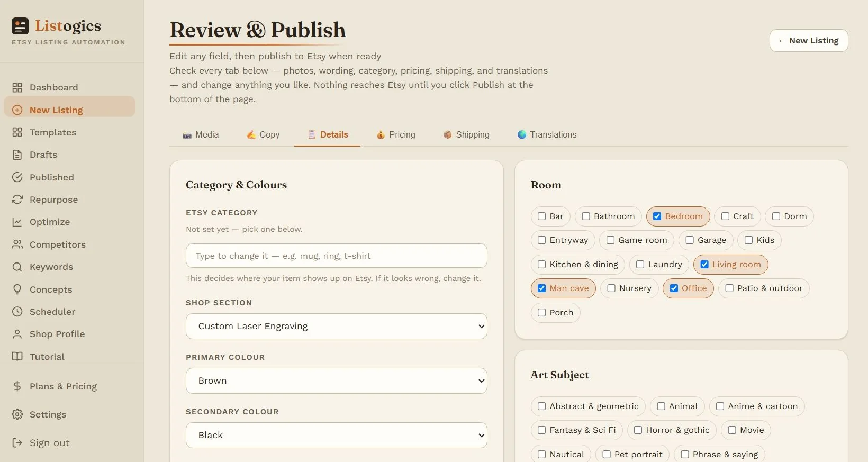Screen dimensions: 868x462
Task: Click the Listogics brand name text
Action: [68, 25]
